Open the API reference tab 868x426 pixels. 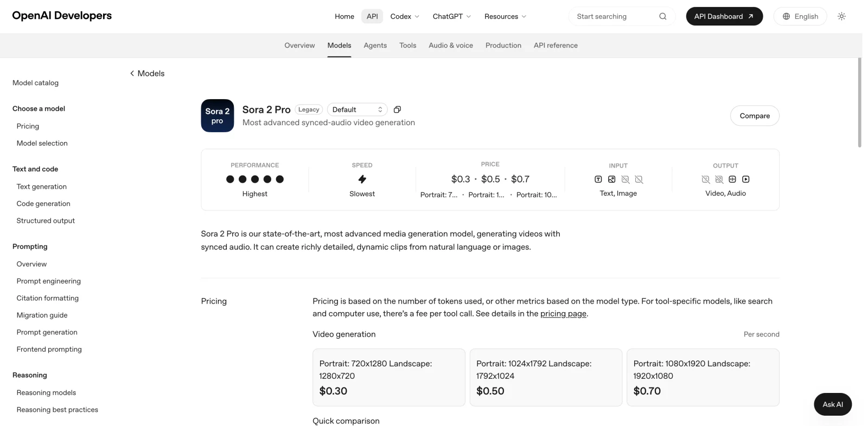tap(556, 46)
